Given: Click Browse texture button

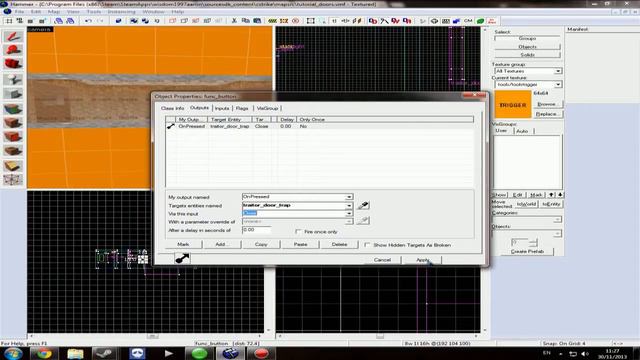Looking at the screenshot, I should tap(547, 104).
